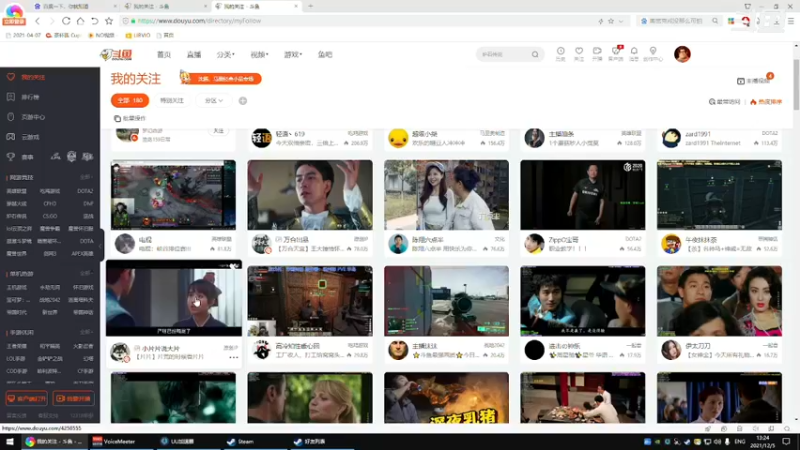Open the Dota game stream thumbnail
The width and height of the screenshot is (800, 450).
click(173, 195)
